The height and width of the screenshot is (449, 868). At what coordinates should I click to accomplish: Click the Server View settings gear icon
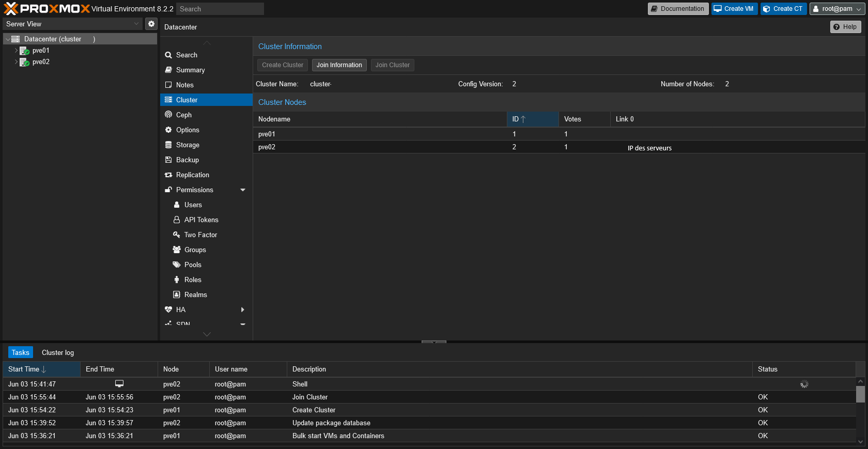click(151, 24)
